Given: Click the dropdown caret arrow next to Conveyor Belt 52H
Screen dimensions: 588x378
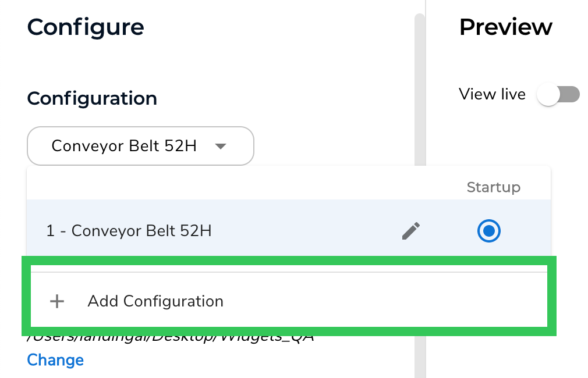Looking at the screenshot, I should [x=220, y=147].
